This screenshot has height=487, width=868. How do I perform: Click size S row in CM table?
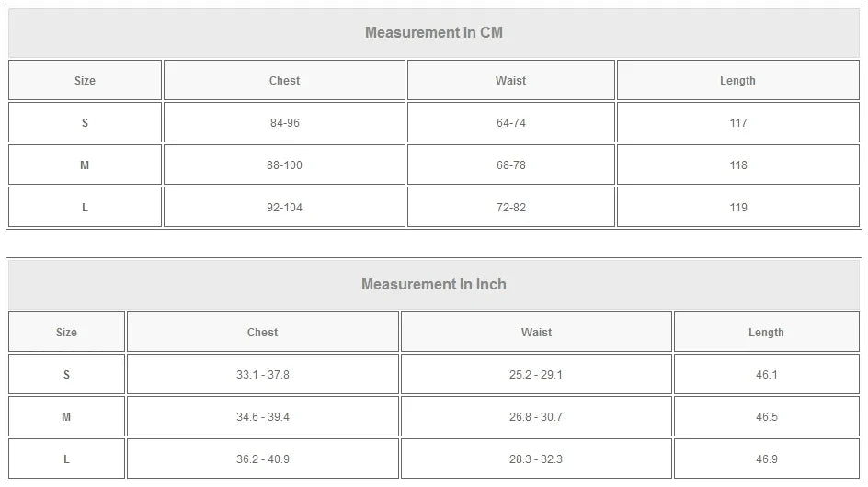coord(85,123)
